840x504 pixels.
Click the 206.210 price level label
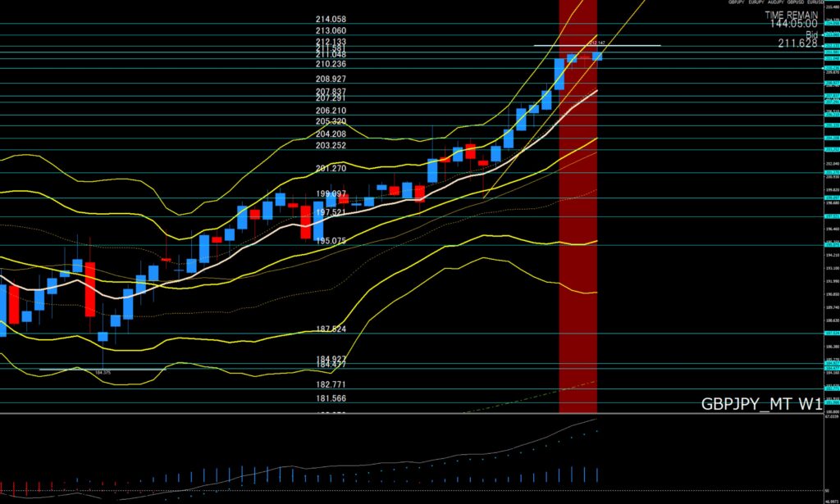pos(331,111)
